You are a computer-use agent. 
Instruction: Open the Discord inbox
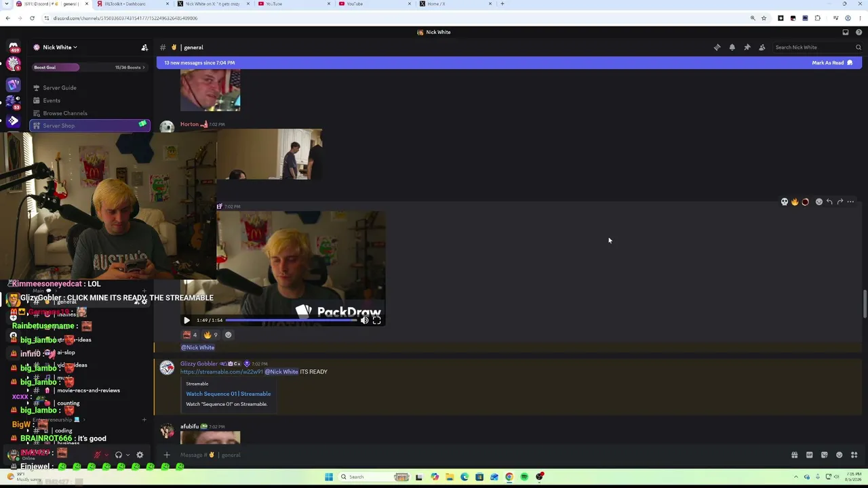tap(846, 32)
